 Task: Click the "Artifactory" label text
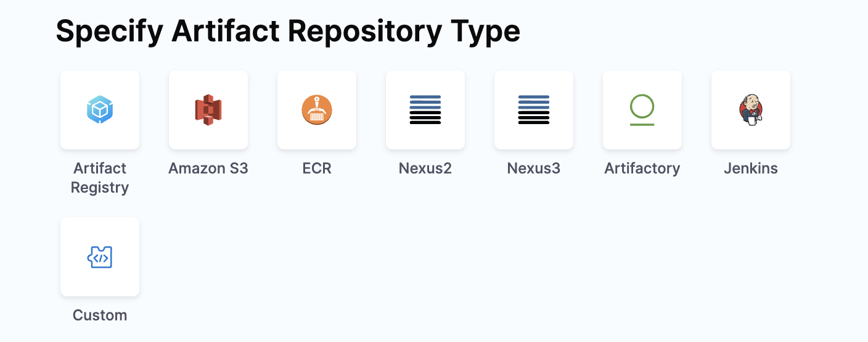(x=642, y=169)
